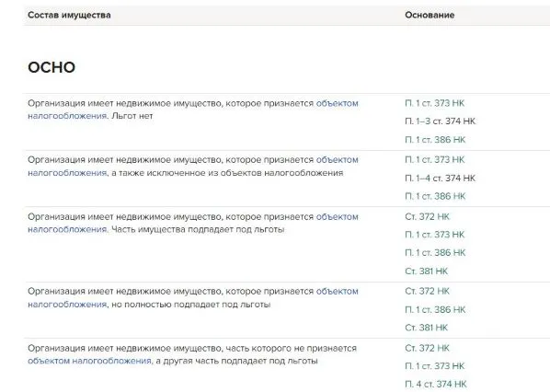
Task: Open 'объектом налогообложения' link in 'исключенное из объектов' row
Action: point(338,160)
